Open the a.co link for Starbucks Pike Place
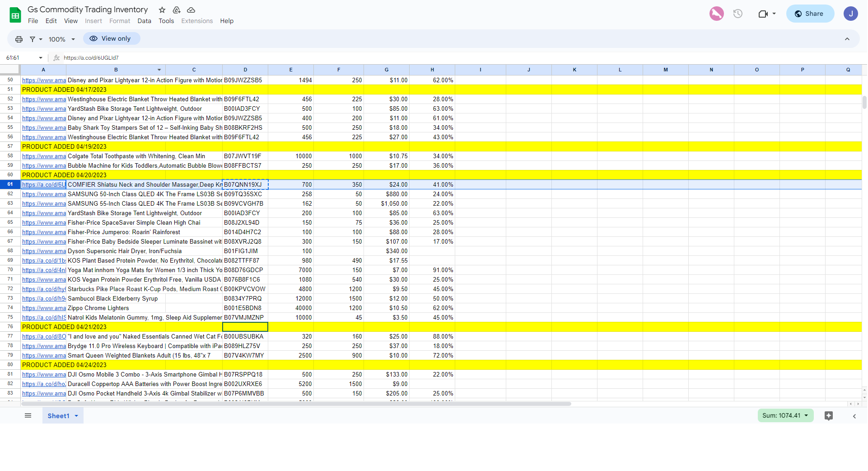Viewport: 868px width, 471px height. pyautogui.click(x=44, y=289)
